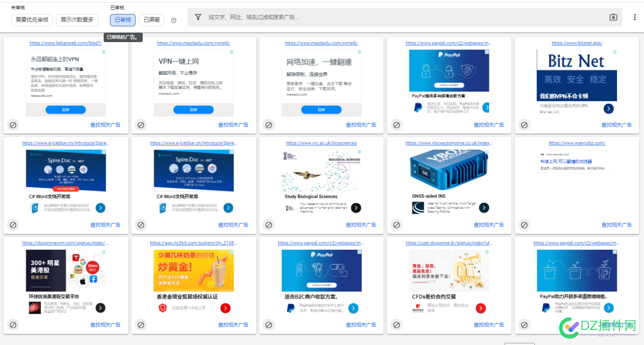Click the camera screenshot icon in search bar
644x345 pixels.
(x=613, y=17)
